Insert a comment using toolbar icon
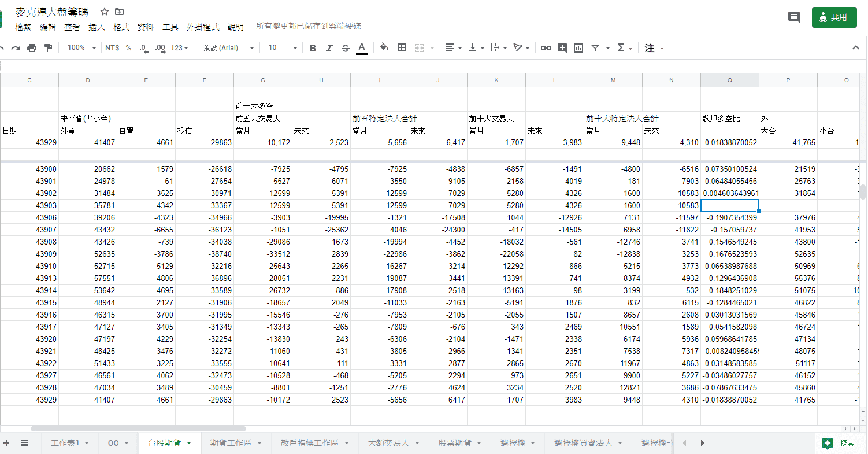 coord(562,48)
